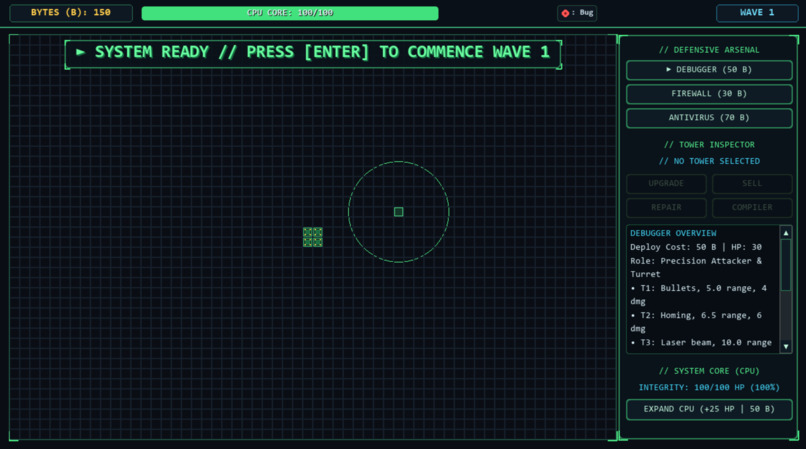Select the Firewall (30 B) tower
The image size is (806, 449).
tap(709, 94)
